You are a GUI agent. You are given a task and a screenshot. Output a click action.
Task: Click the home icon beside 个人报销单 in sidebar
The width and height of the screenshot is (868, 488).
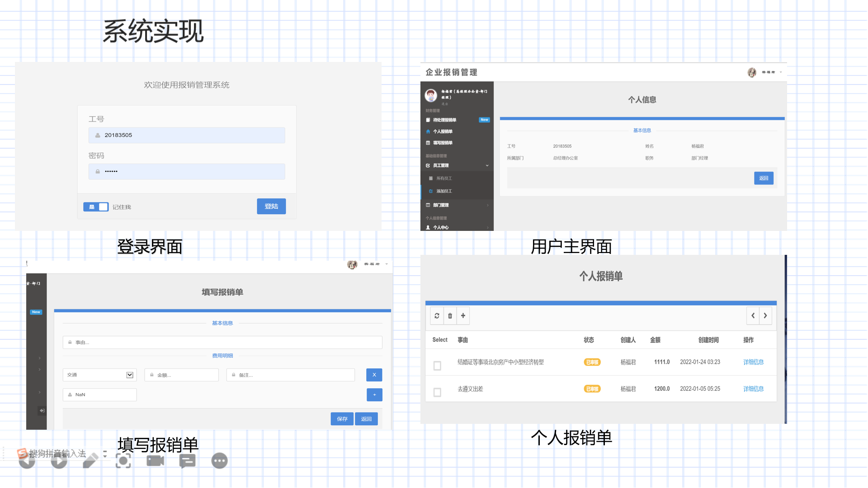(428, 131)
